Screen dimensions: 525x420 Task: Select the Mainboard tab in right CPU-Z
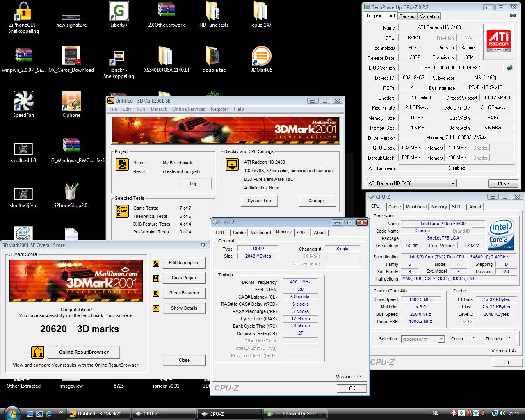416,207
